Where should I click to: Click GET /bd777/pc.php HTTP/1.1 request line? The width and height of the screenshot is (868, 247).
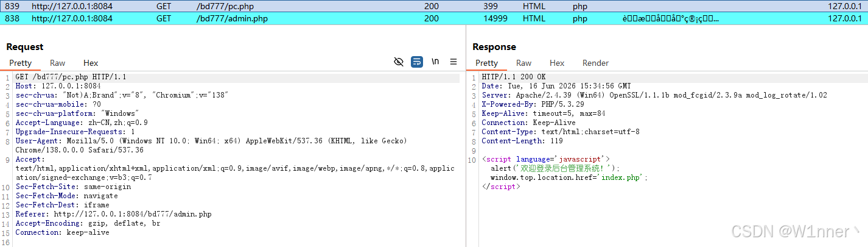click(x=71, y=77)
